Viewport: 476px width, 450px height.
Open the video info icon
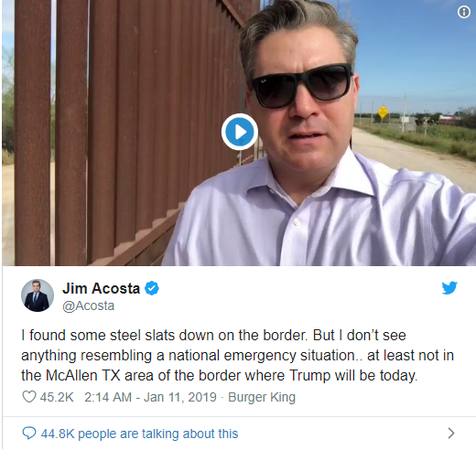[464, 12]
